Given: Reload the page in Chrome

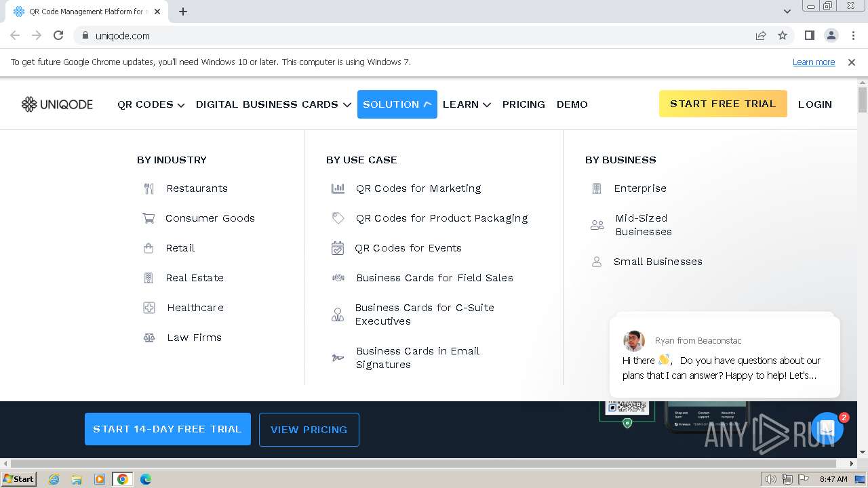Looking at the screenshot, I should (58, 35).
